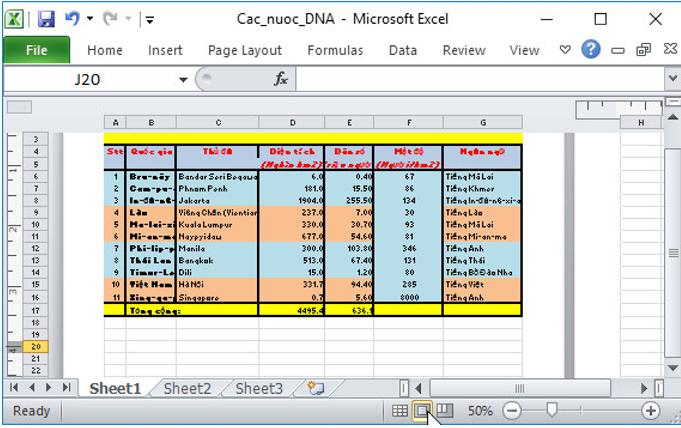Click the zoom in plus icon

(x=650, y=410)
